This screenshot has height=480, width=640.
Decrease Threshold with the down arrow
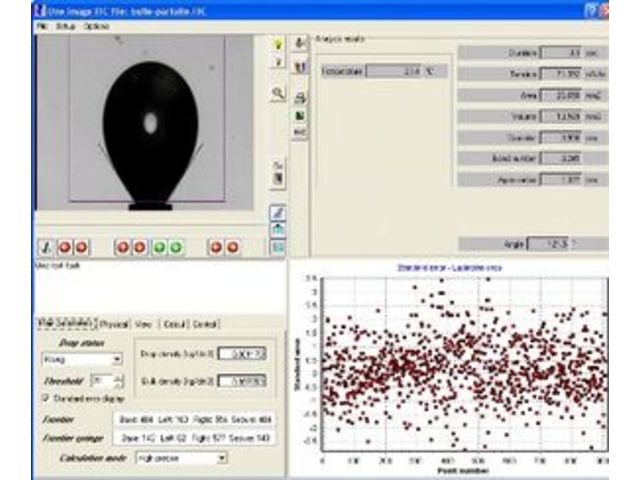pos(118,384)
